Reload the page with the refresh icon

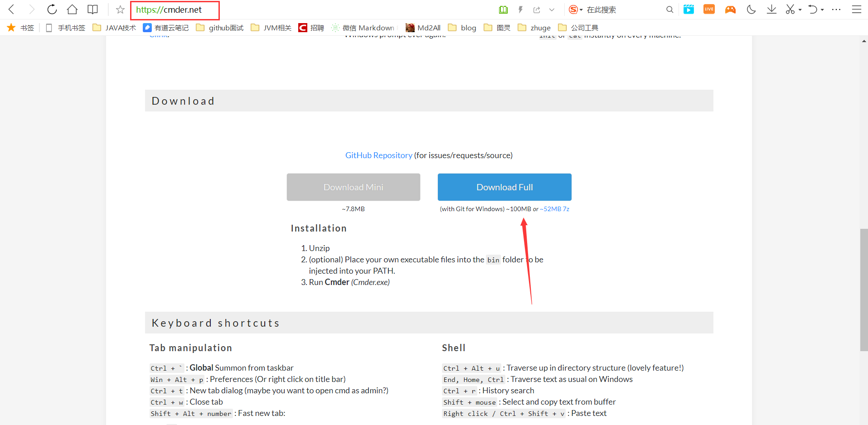[52, 10]
